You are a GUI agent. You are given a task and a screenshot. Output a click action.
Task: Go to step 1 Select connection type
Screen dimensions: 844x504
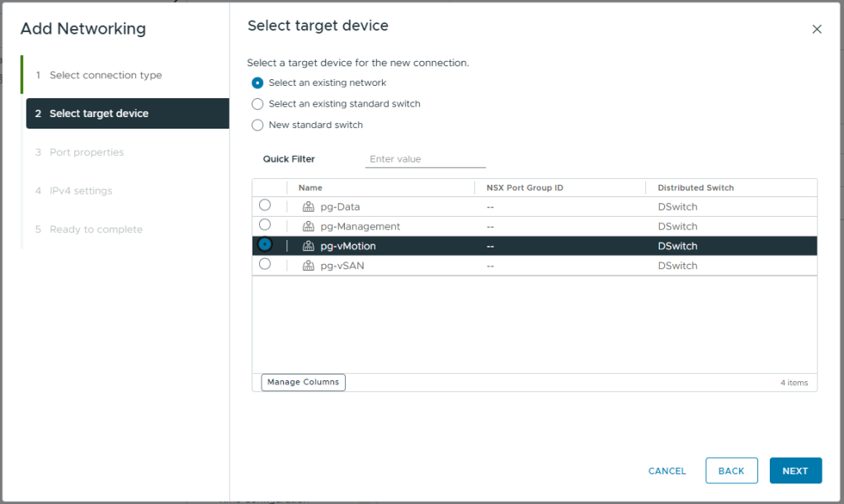click(x=106, y=75)
